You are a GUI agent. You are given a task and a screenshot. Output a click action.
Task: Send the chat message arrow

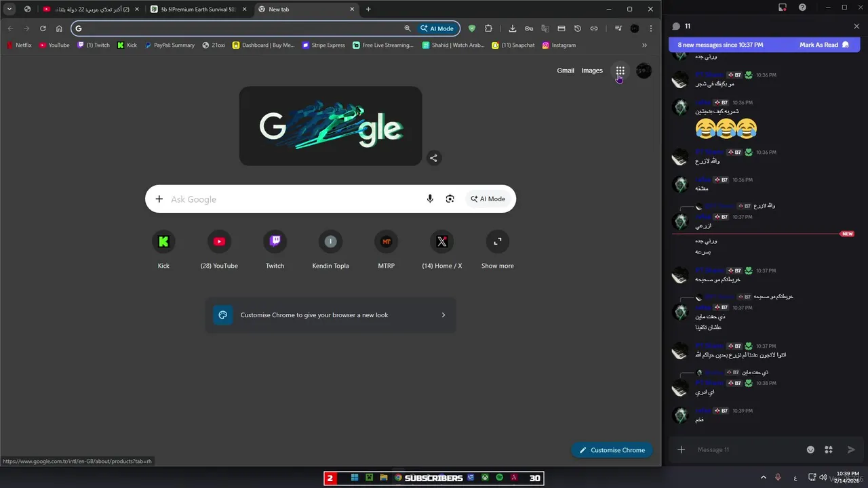click(851, 449)
